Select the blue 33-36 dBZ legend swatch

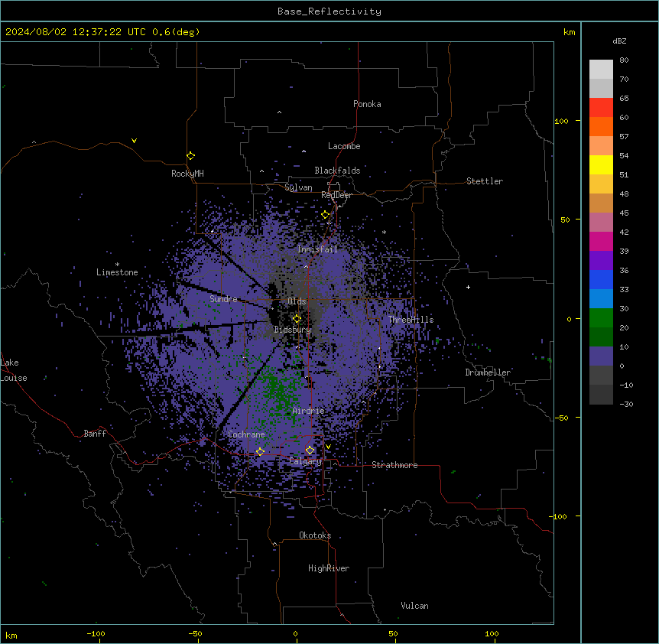601,279
